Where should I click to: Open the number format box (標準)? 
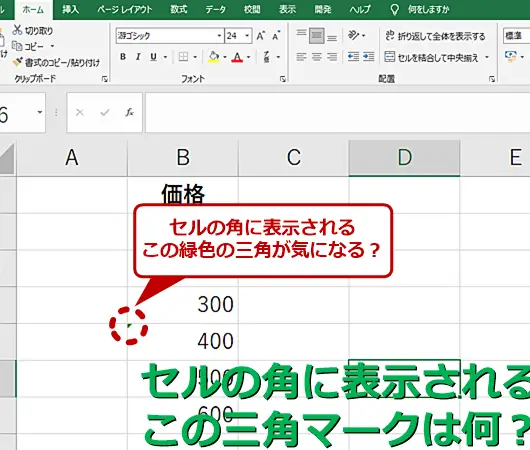(x=516, y=35)
